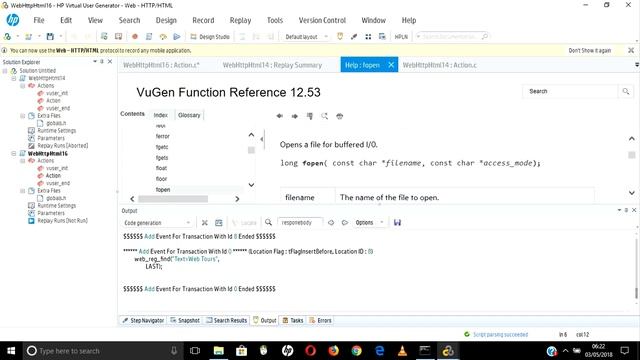Open the File menu
The width and height of the screenshot is (640, 360).
tap(39, 20)
